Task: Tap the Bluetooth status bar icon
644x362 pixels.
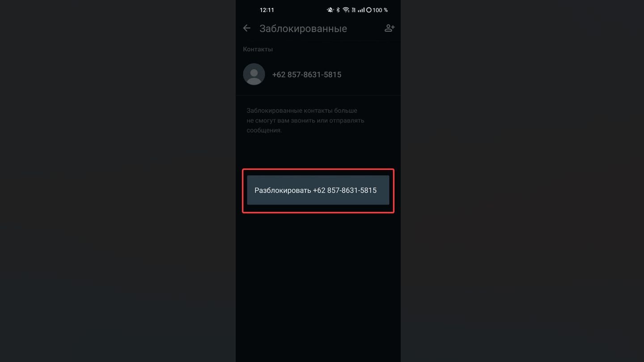Action: (x=338, y=10)
